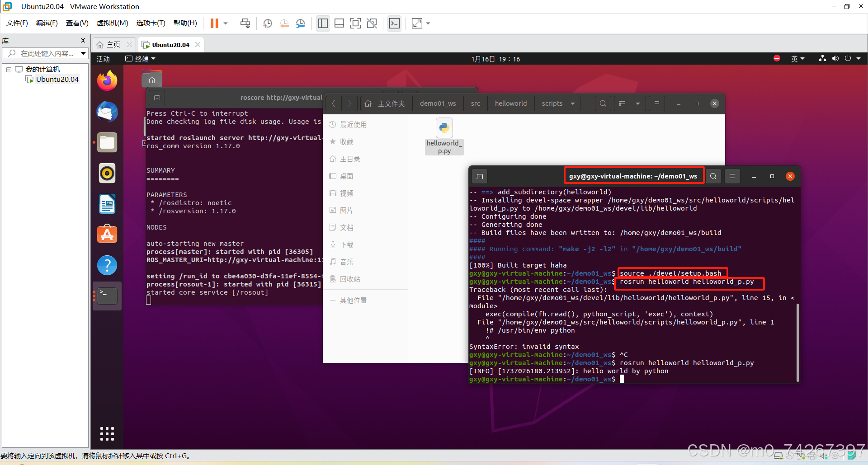Screen dimensions: 868x465
Task: Open the Files app from the dock
Action: (x=107, y=142)
